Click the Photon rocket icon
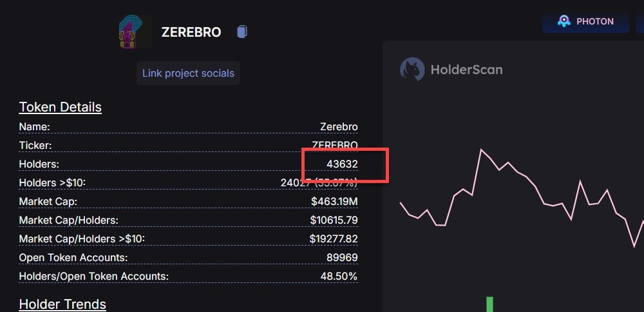 564,21
